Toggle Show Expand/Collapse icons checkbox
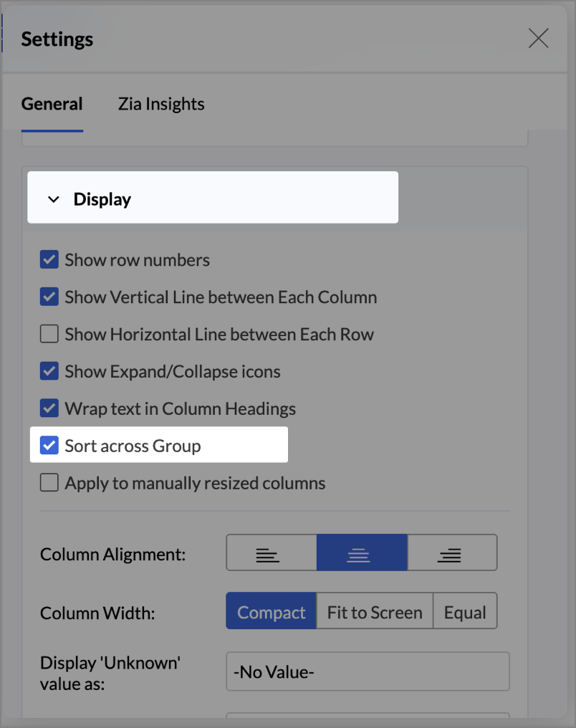The image size is (576, 728). [49, 371]
